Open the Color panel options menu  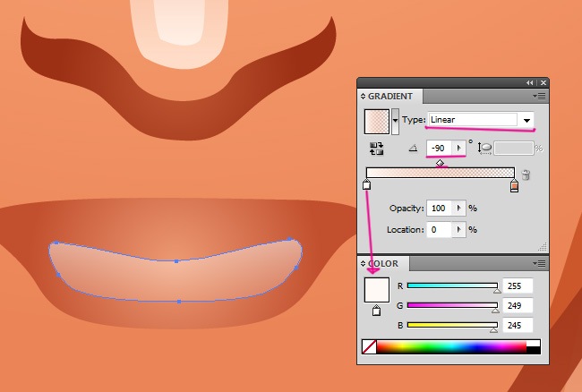click(539, 263)
